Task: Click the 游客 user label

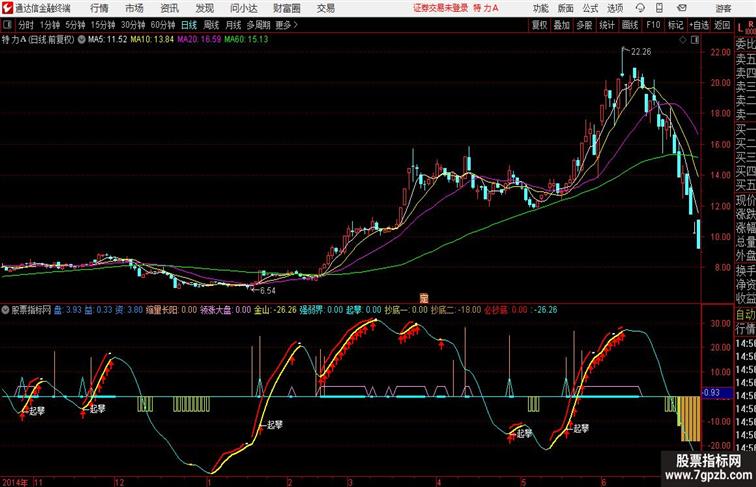Action: [x=723, y=8]
